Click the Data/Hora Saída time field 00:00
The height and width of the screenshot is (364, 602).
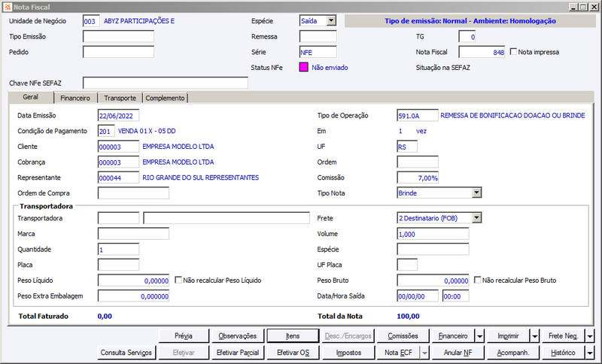click(x=455, y=296)
